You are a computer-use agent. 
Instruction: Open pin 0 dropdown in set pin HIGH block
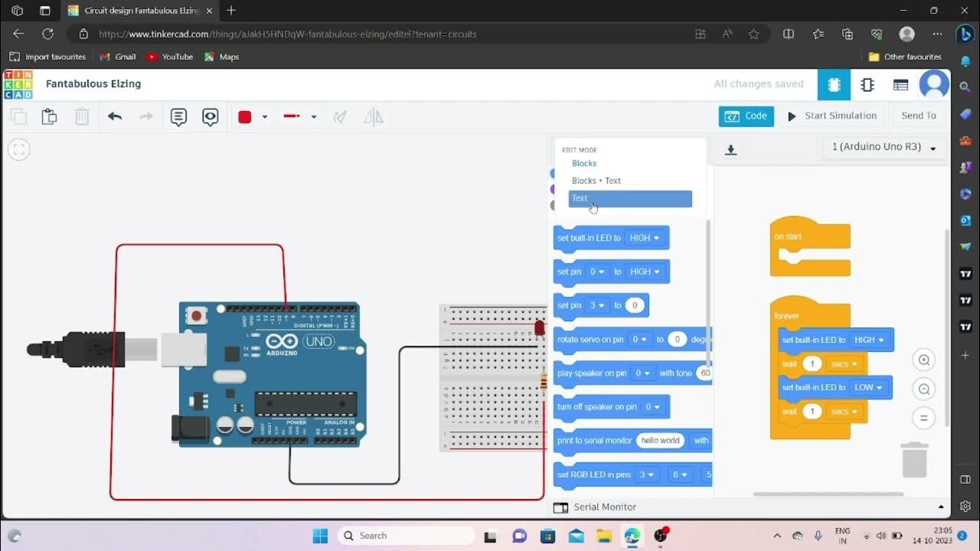pyautogui.click(x=597, y=272)
